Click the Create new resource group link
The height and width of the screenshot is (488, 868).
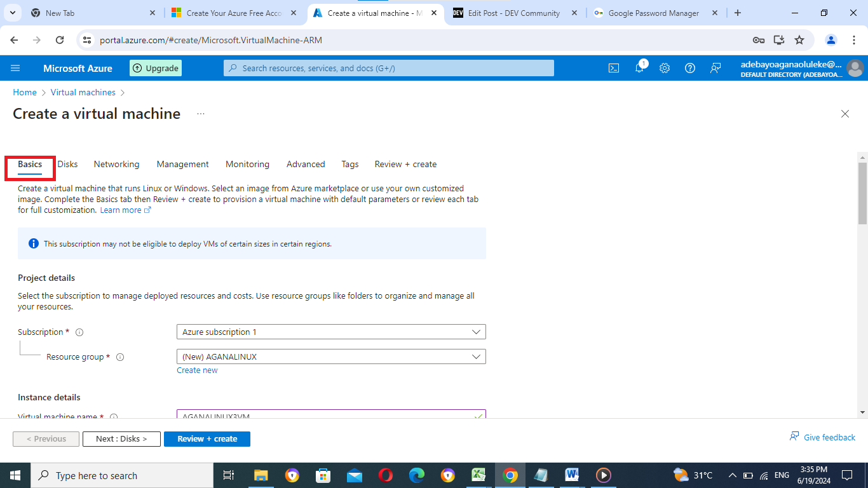(x=197, y=370)
